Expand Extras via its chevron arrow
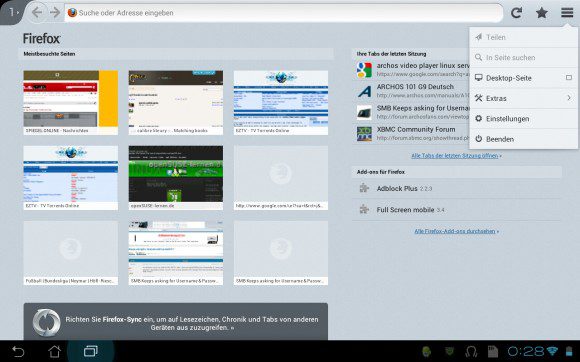 tap(569, 98)
